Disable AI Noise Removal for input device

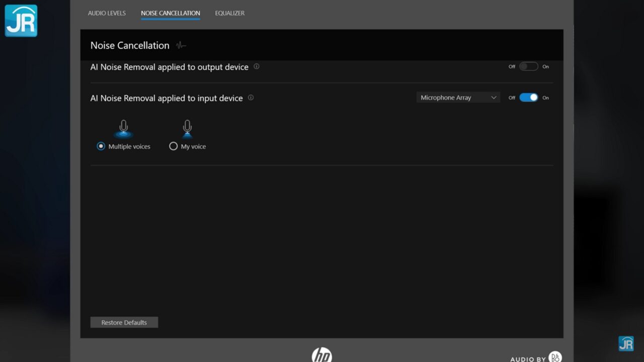(x=528, y=98)
